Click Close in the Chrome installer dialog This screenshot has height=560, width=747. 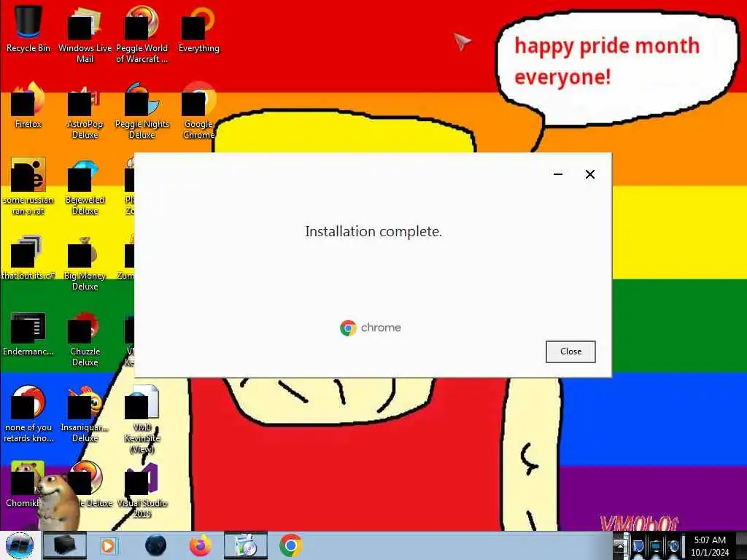point(570,351)
